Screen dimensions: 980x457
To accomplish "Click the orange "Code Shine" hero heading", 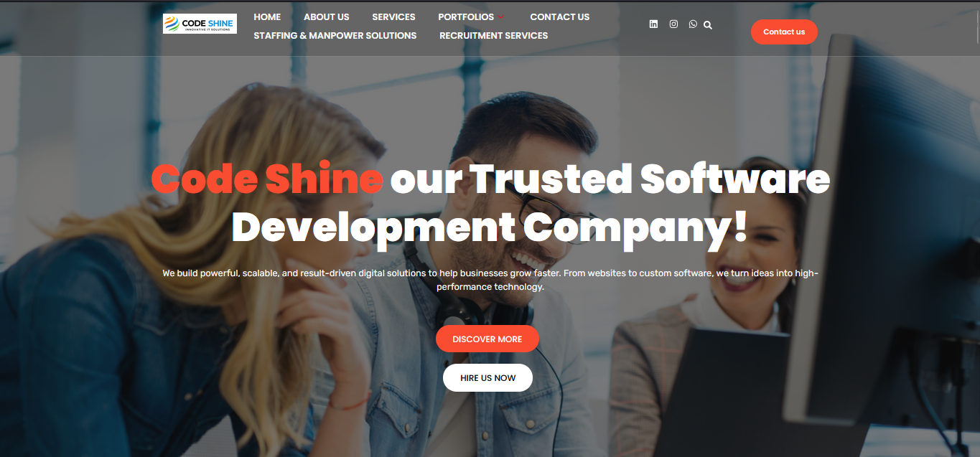I will [x=267, y=179].
